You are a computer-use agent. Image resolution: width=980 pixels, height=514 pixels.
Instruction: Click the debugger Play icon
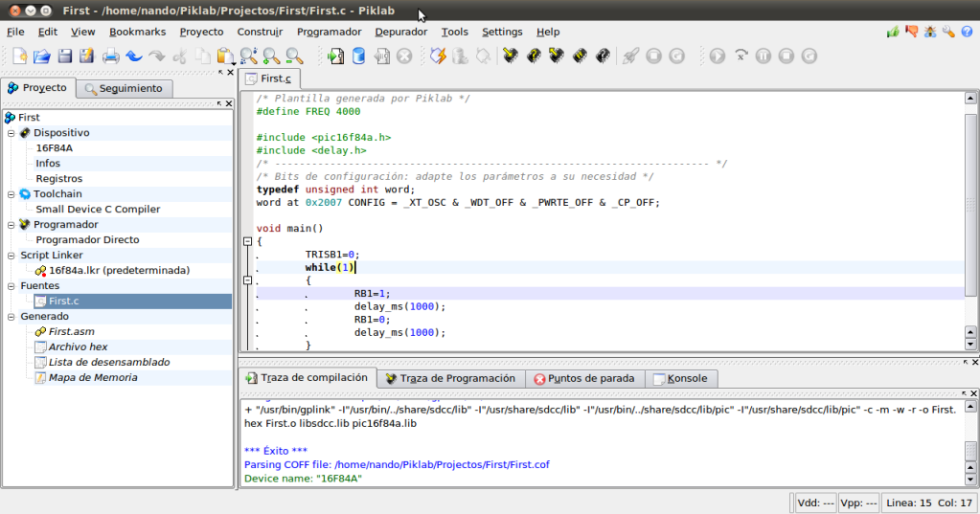(718, 56)
